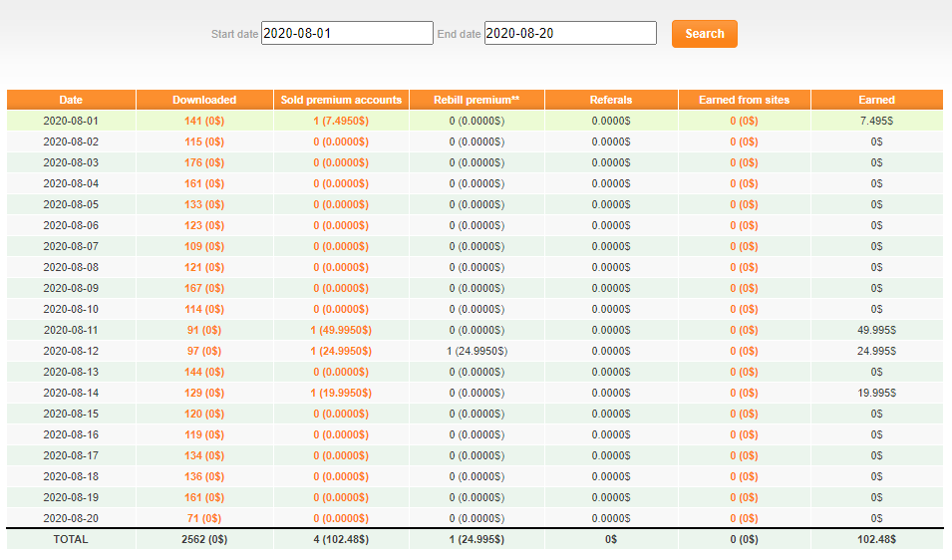
Task: Click the Referals column header
Action: [611, 100]
